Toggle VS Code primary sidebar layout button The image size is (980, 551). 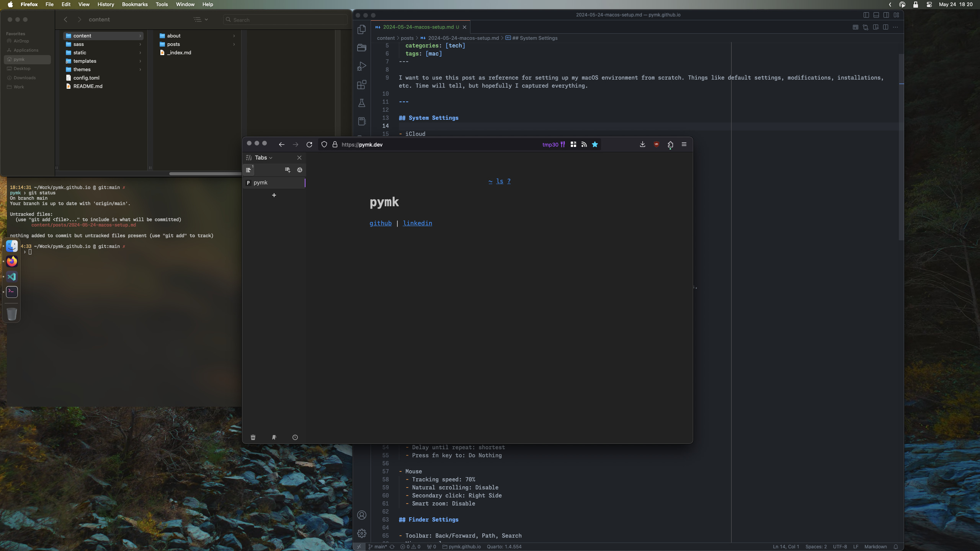click(866, 15)
